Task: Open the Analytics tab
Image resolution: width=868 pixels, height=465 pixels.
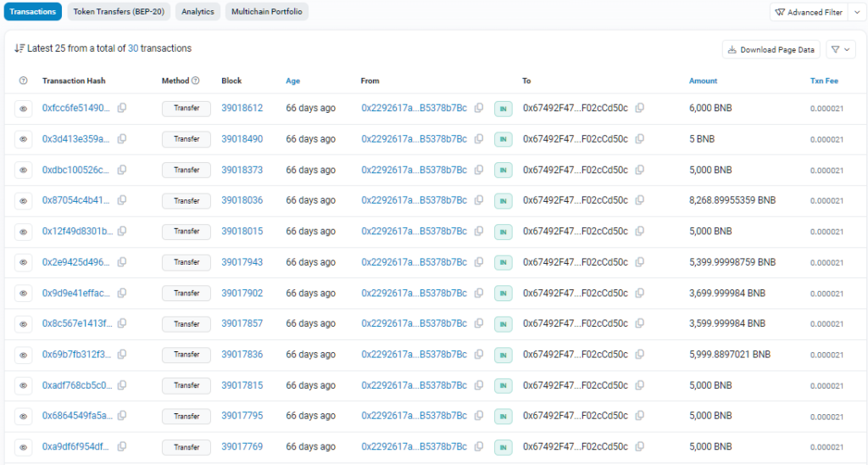Action: 198,12
